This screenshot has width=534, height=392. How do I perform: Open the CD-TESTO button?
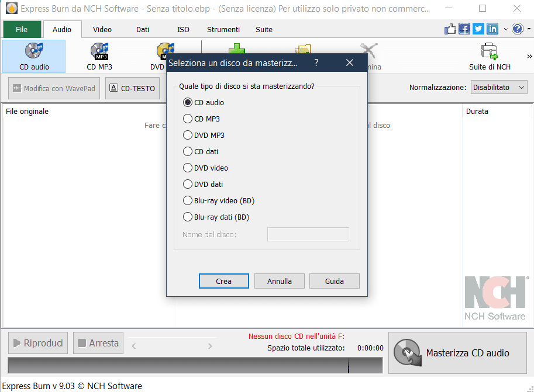pyautogui.click(x=133, y=88)
